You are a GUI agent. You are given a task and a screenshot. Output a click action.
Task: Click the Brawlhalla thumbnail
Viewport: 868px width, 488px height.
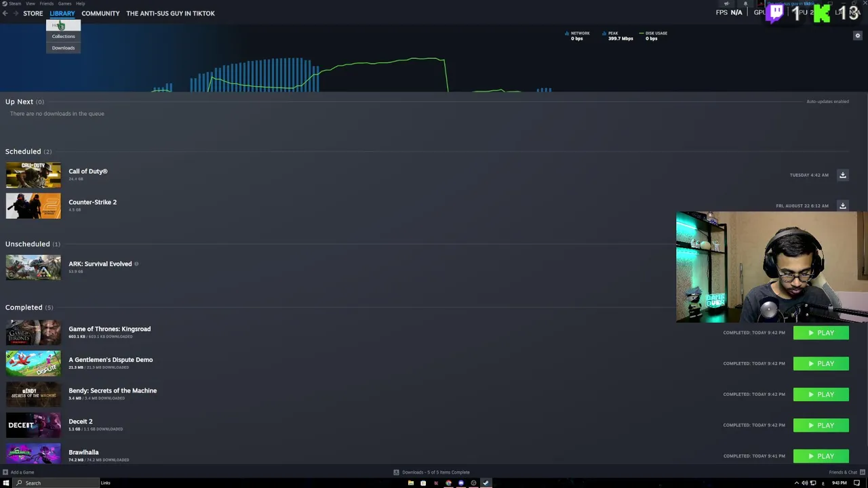click(x=33, y=455)
